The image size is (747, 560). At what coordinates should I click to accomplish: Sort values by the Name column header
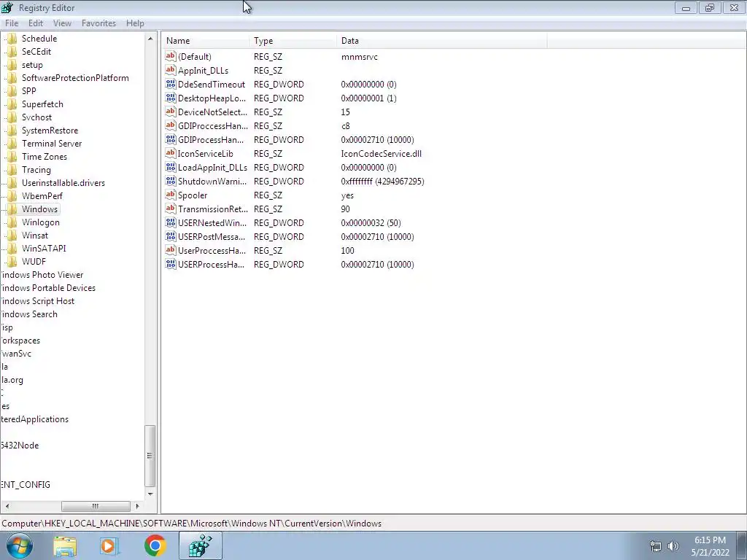(x=205, y=41)
